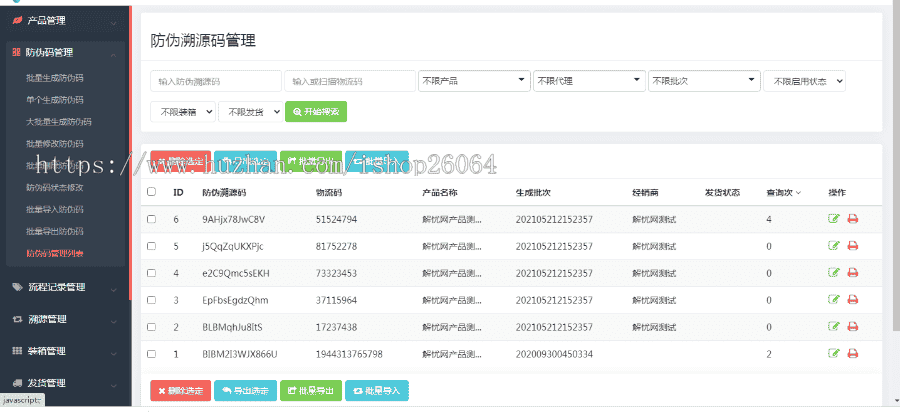Viewport: 900px width, 412px height.
Task: Check the checkbox for row 9AHjx78JwC8V
Action: (152, 219)
